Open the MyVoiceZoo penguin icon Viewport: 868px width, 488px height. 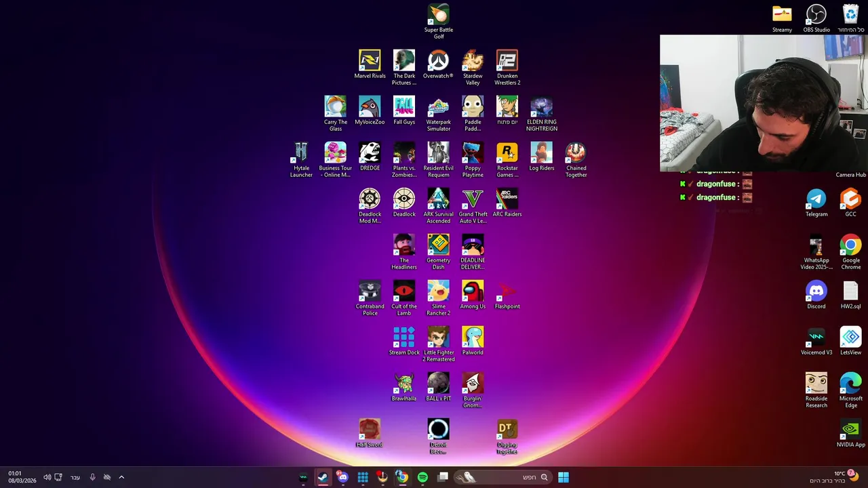(370, 110)
